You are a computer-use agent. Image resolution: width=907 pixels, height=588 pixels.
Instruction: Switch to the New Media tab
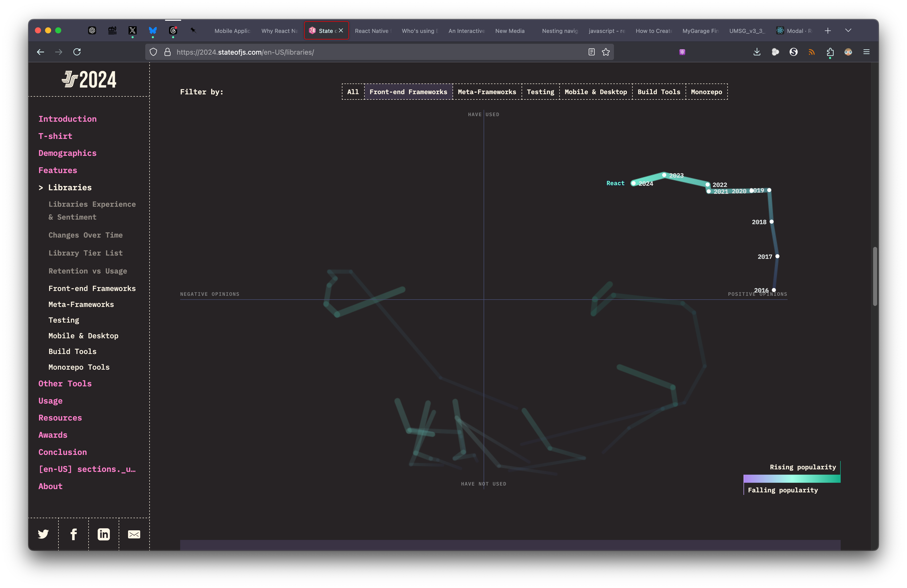(510, 31)
